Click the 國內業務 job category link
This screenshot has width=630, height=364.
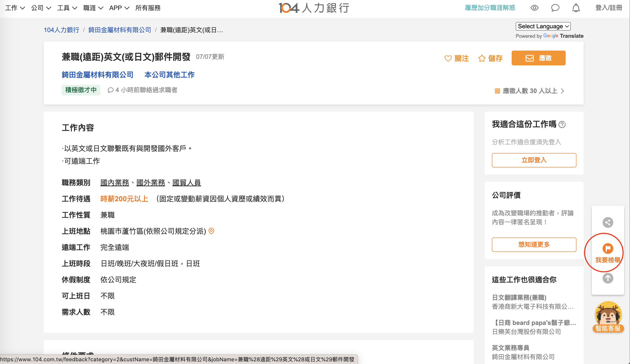pyautogui.click(x=115, y=182)
